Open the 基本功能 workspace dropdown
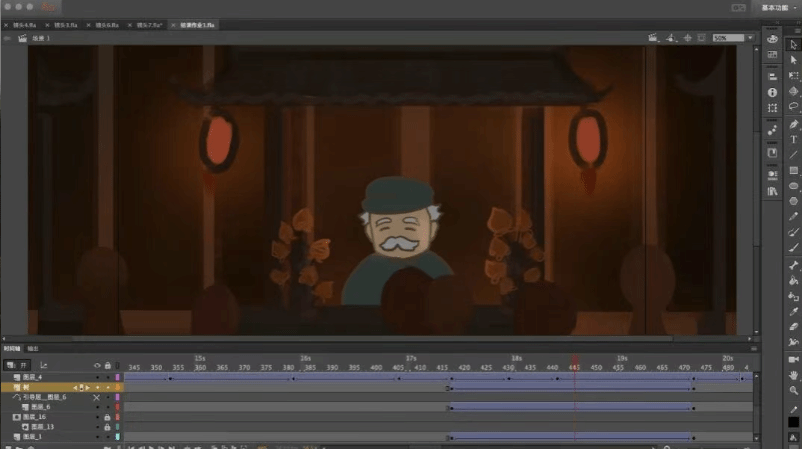This screenshot has width=802, height=449. (775, 7)
